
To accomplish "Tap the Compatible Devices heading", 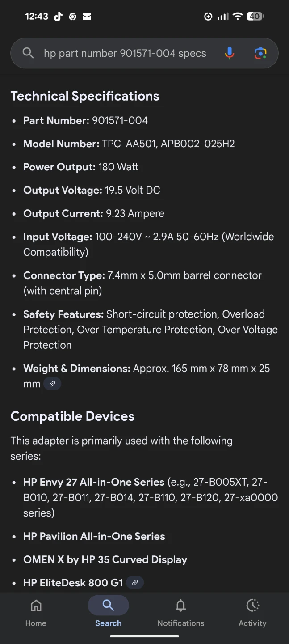I will pyautogui.click(x=72, y=416).
